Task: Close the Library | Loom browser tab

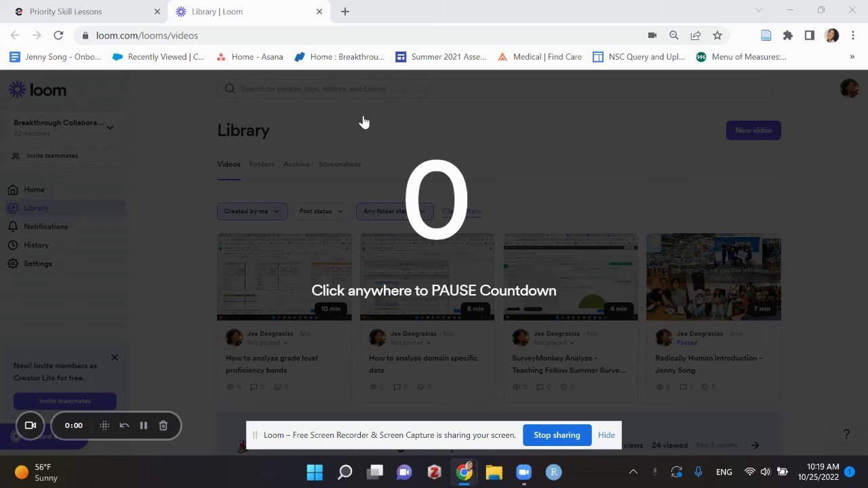Action: (319, 12)
